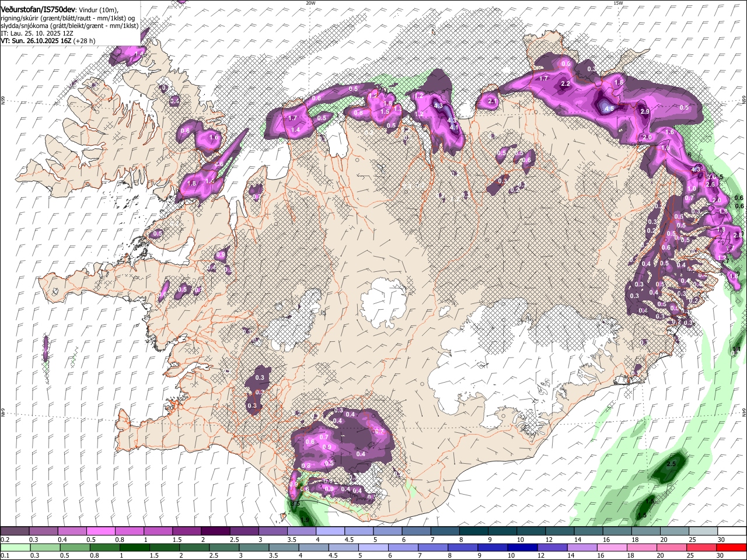Pick the pale lavender 4 swatch in top row
The height and width of the screenshot is (560, 747).
[330, 531]
